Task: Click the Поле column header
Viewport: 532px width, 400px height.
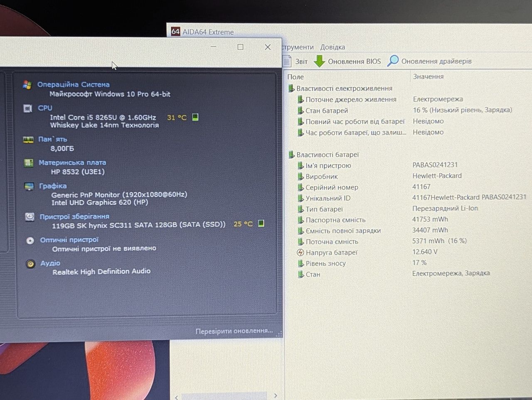Action: pos(296,77)
